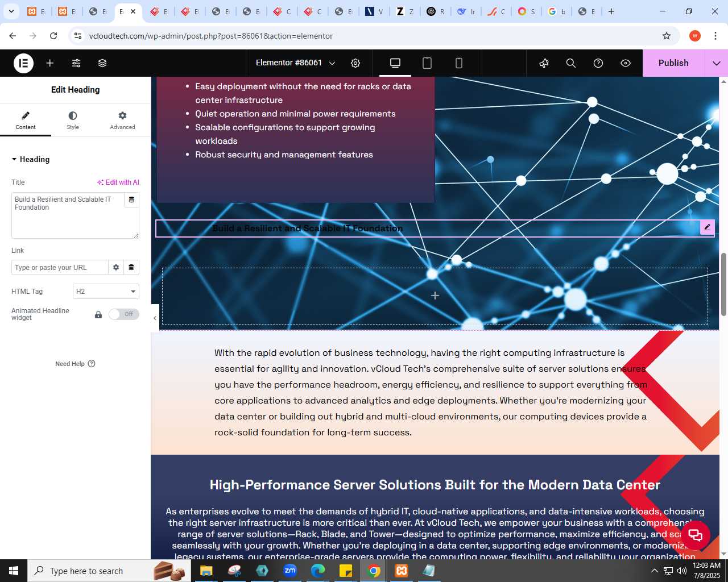This screenshot has height=582, width=728.
Task: Click Edit with AI link
Action: [118, 182]
